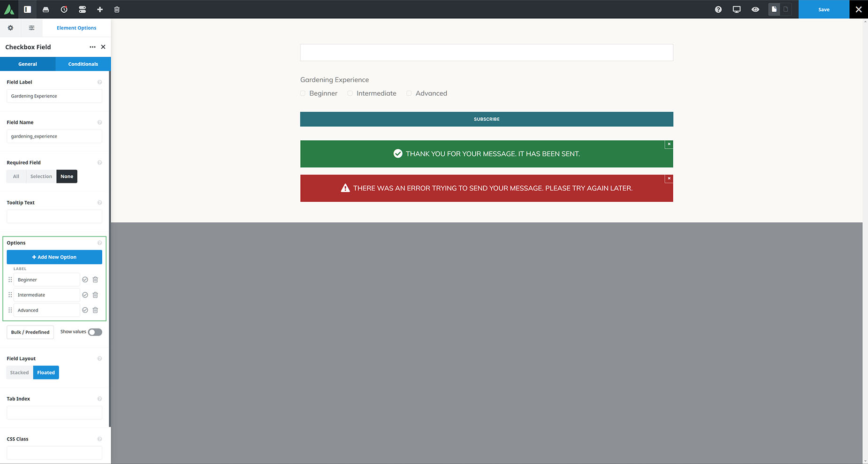Viewport: 868px width, 464px height.
Task: Click the Field Label input
Action: 54,96
